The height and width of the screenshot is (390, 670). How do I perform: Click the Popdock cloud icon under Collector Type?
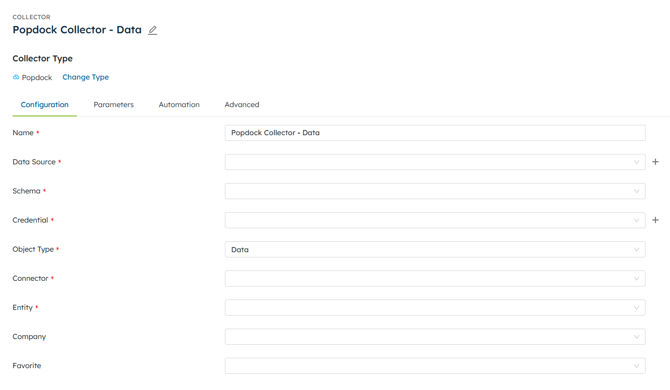pos(16,77)
